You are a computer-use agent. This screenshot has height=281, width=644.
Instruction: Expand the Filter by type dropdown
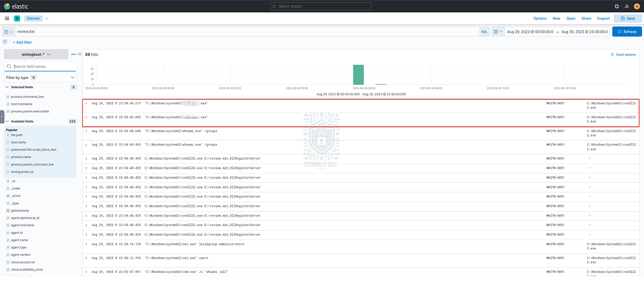[40, 77]
